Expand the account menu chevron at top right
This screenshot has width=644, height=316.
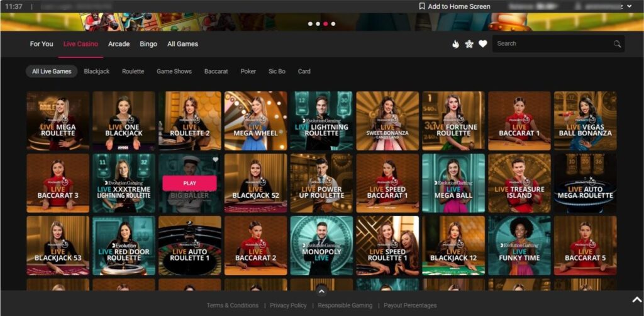coord(630,6)
